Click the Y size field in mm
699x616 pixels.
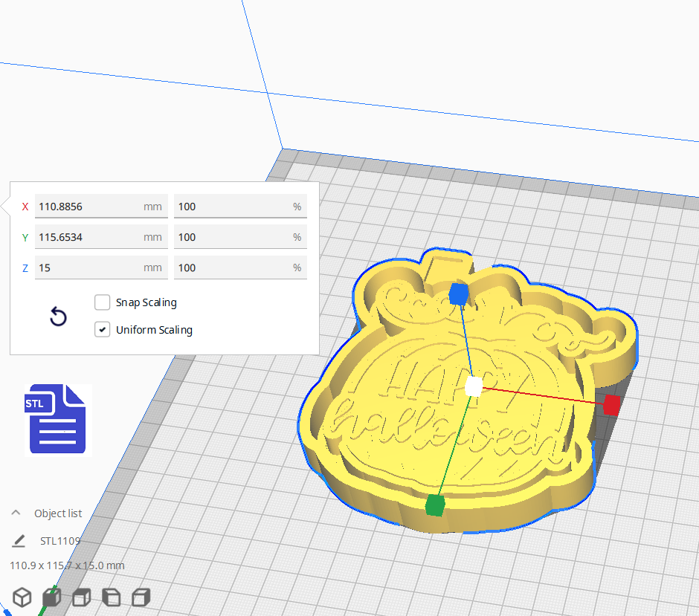coord(88,237)
